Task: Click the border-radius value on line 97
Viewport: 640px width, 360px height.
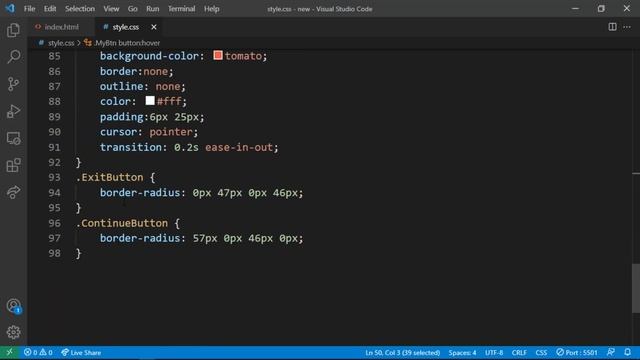Action: click(245, 238)
